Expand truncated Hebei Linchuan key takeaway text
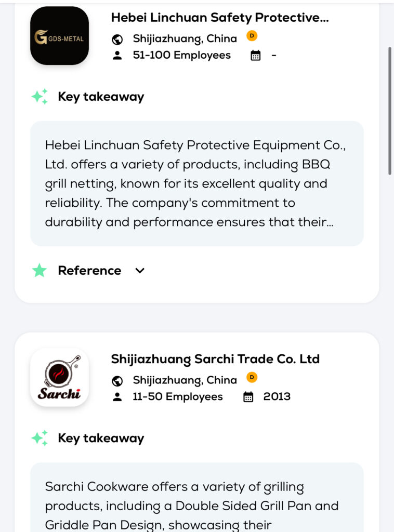394x532 pixels. coord(196,183)
